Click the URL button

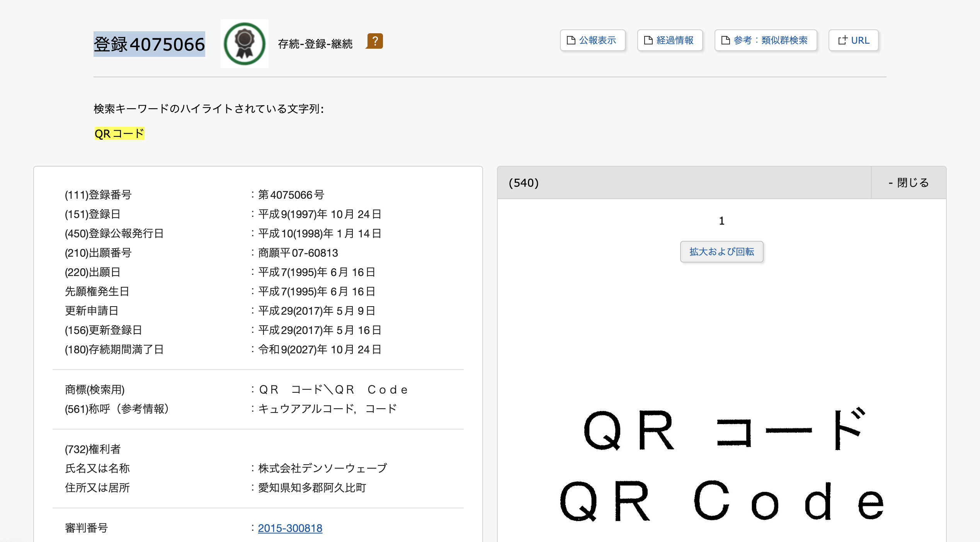(x=853, y=40)
